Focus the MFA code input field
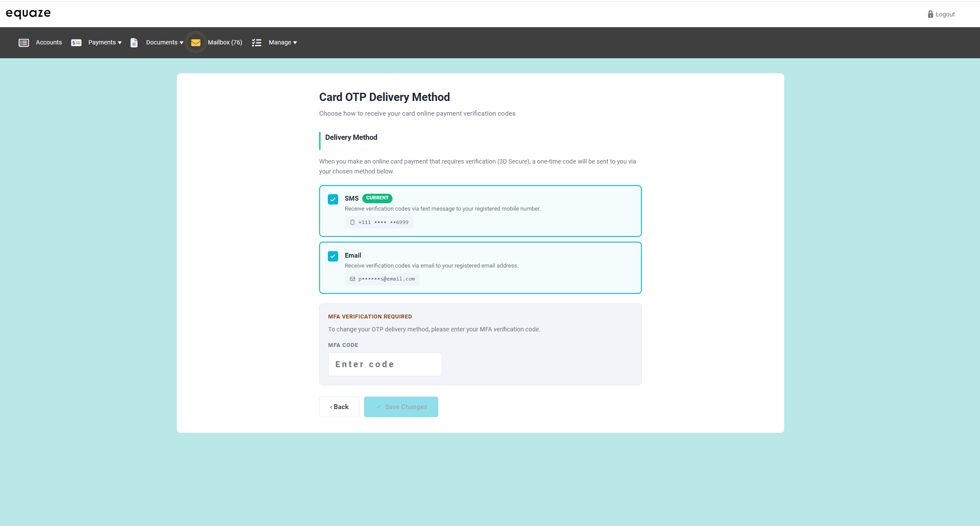 [385, 365]
